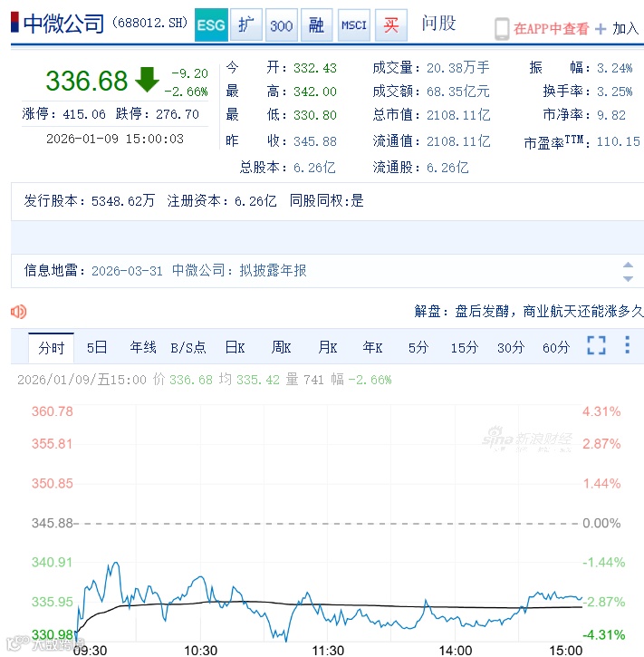Click the 总市值 value 2108.11亿
The width and height of the screenshot is (644, 657).
point(458,115)
